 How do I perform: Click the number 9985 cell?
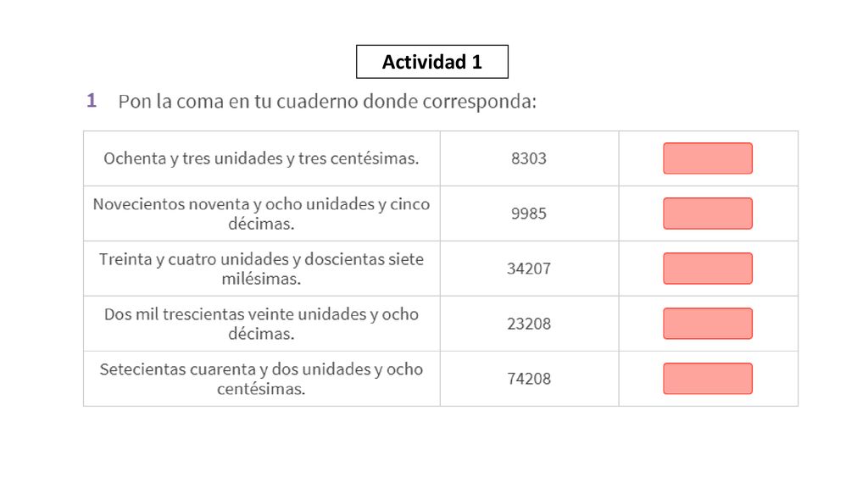click(x=529, y=213)
